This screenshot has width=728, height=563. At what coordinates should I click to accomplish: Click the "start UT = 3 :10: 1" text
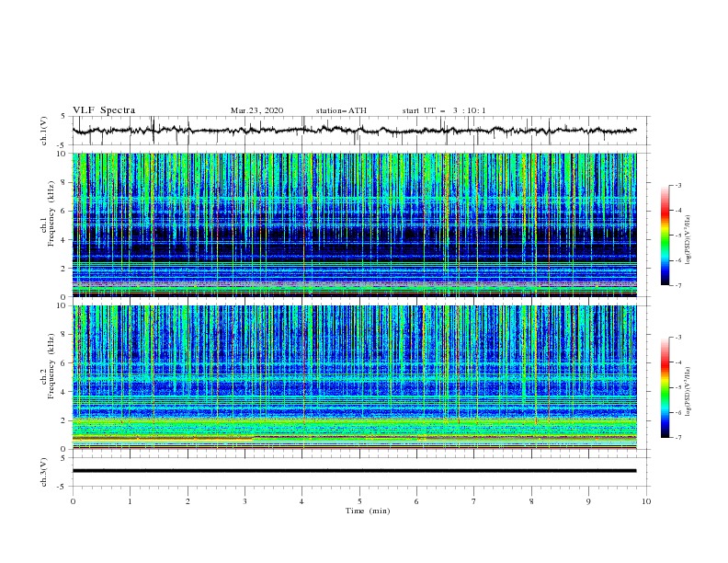point(444,110)
